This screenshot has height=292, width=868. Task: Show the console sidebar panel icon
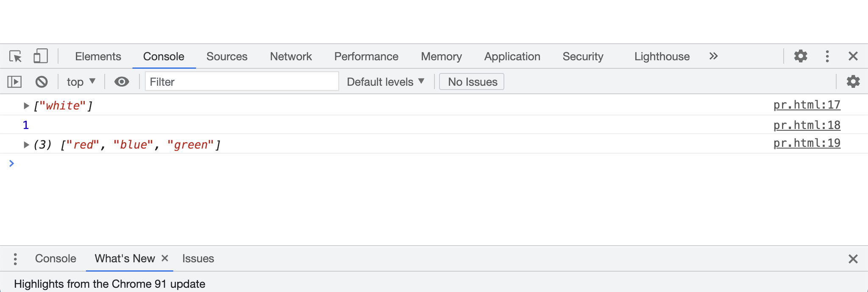tap(14, 82)
